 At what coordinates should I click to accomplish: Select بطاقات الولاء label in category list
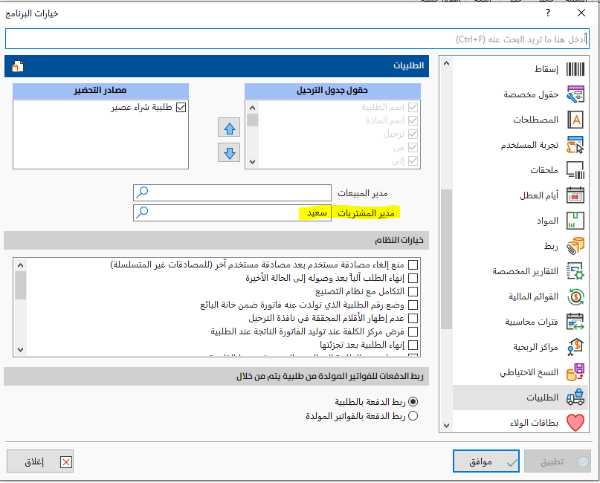click(x=534, y=423)
